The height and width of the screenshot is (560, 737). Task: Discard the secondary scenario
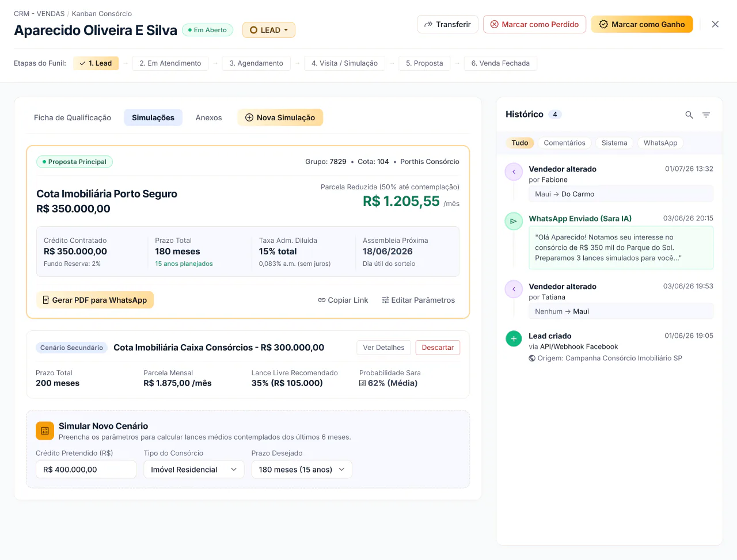438,348
